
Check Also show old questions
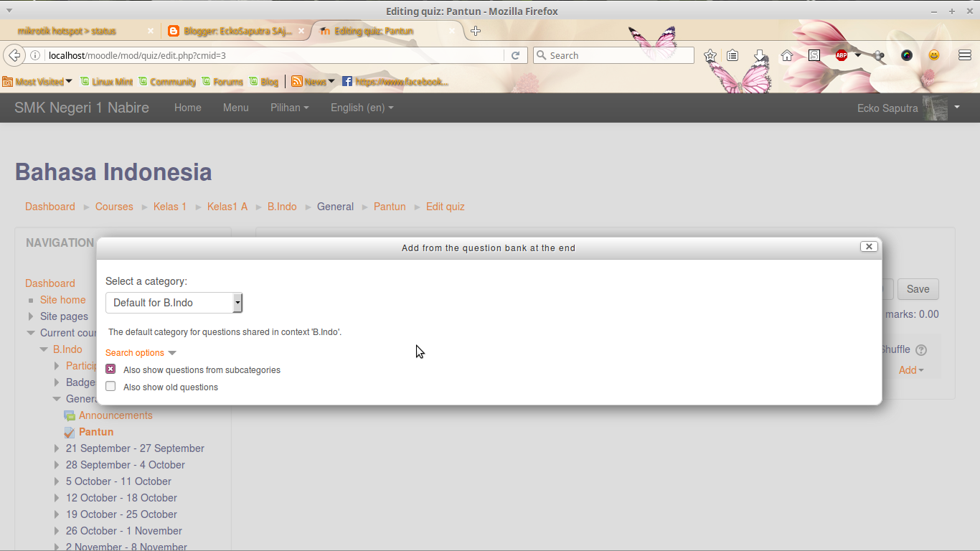tap(110, 386)
